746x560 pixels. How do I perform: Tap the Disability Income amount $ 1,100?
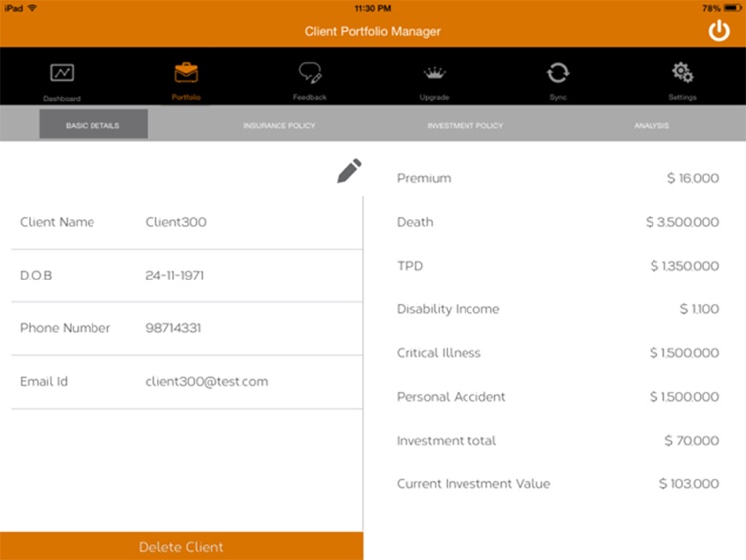click(699, 309)
